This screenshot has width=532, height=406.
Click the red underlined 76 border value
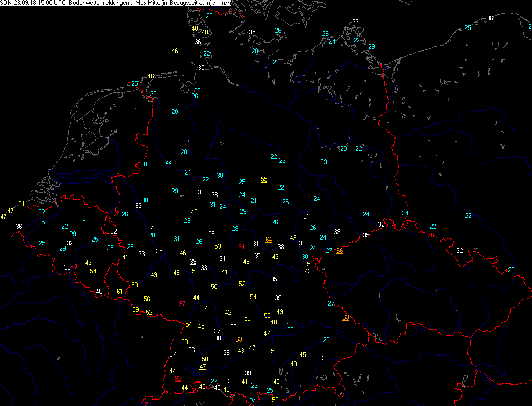click(430, 235)
